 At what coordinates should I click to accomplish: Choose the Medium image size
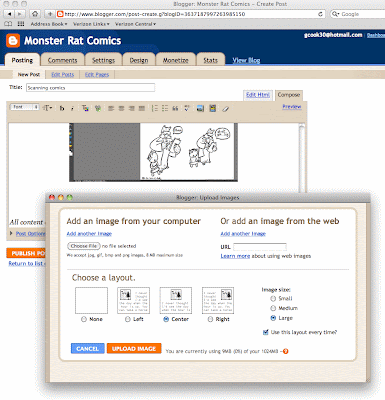point(273,308)
